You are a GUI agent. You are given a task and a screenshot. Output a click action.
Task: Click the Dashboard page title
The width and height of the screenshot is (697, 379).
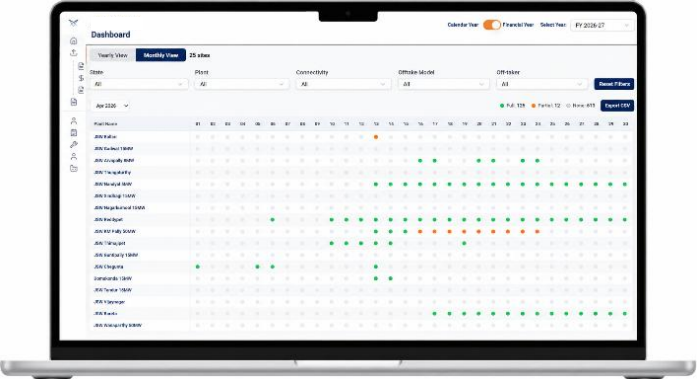[111, 35]
